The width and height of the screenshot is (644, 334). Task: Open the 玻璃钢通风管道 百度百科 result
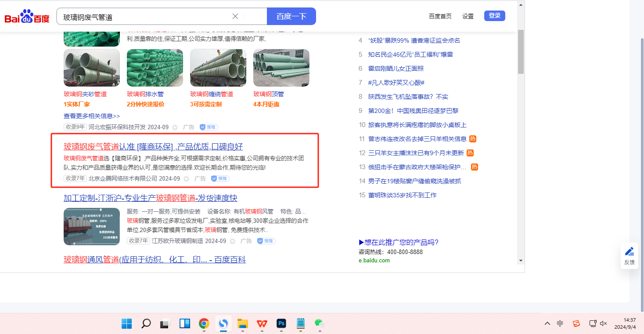point(155,260)
